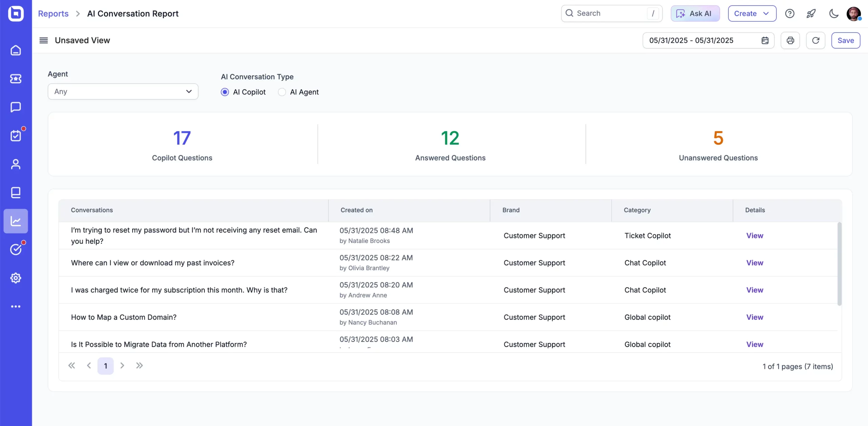Click the app logo in the sidebar
This screenshot has width=868, height=426.
pos(16,14)
